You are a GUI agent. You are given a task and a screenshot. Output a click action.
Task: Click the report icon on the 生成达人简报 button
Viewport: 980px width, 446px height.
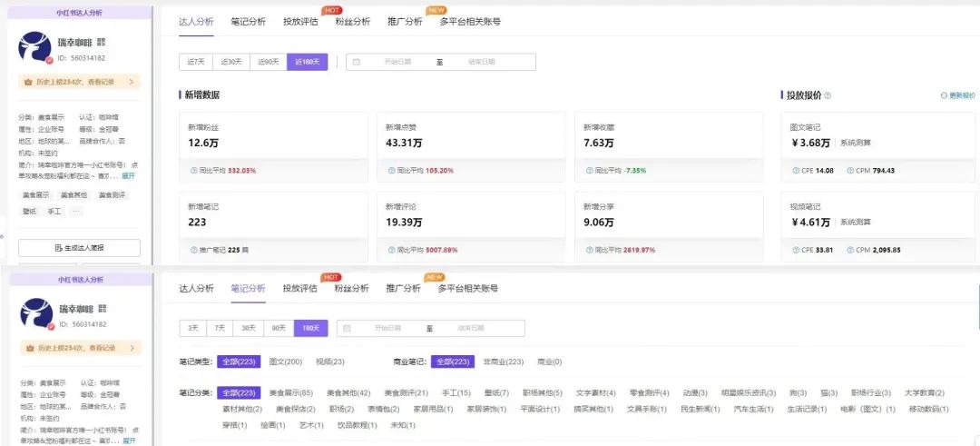coord(59,248)
